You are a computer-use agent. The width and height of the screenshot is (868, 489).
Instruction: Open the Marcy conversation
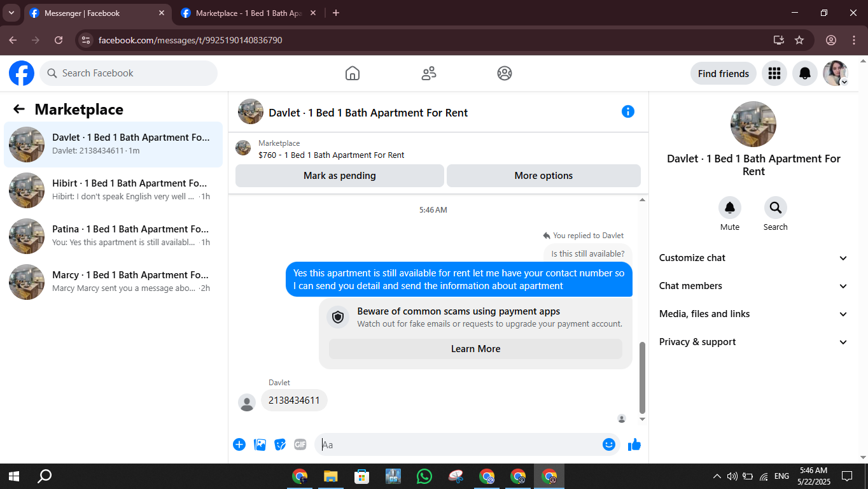point(113,282)
